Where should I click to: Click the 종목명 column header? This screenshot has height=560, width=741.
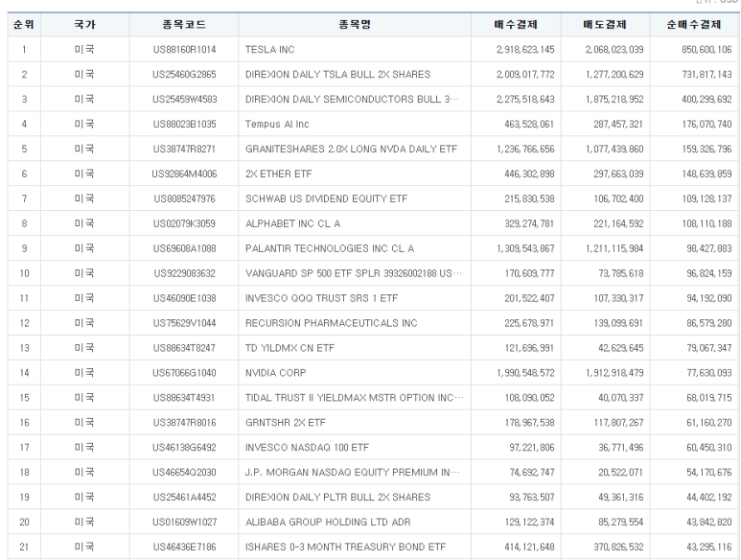355,25
